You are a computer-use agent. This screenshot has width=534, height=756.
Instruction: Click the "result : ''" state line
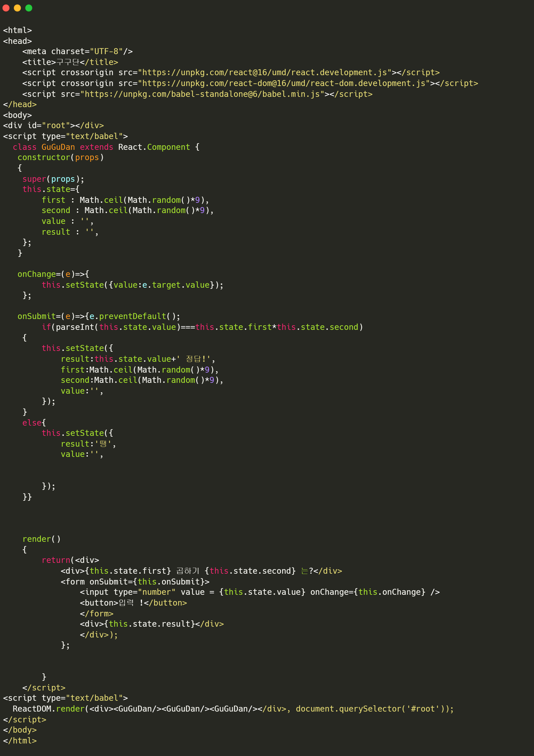tap(70, 232)
